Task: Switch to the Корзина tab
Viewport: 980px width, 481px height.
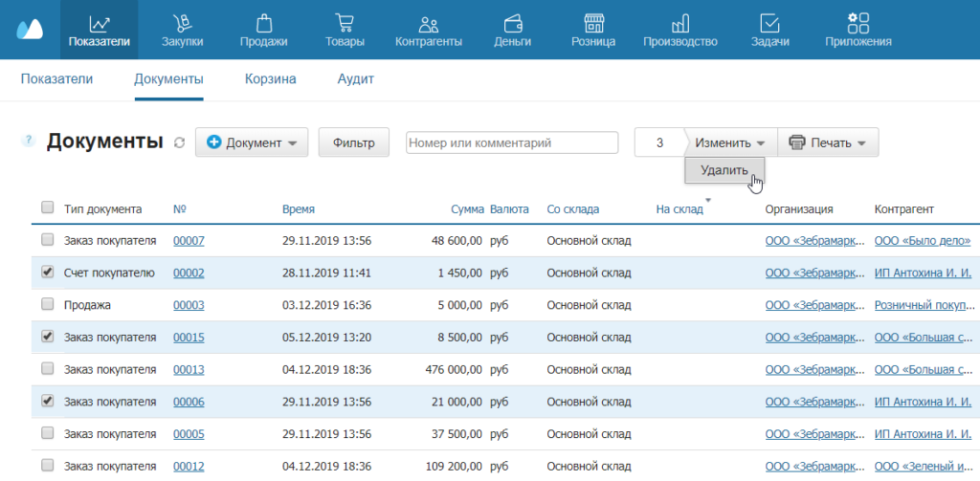Action: point(270,79)
